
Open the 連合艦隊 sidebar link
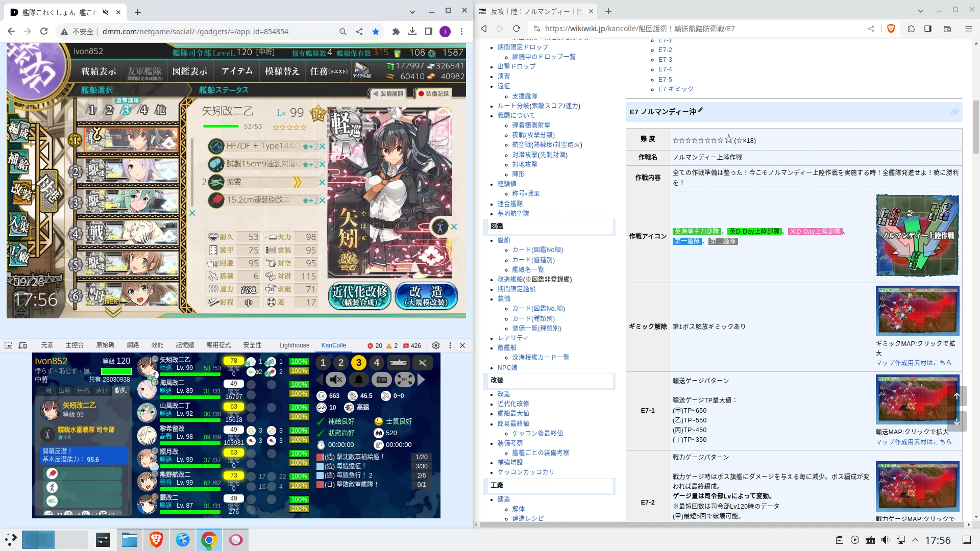click(x=510, y=204)
